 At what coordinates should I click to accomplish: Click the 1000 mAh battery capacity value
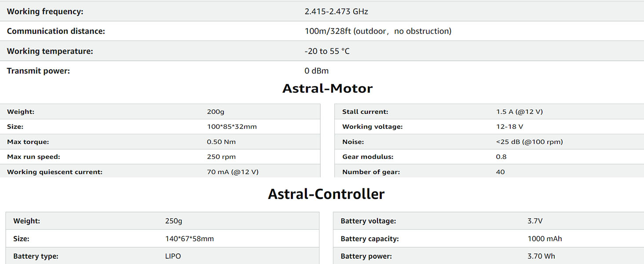click(545, 239)
